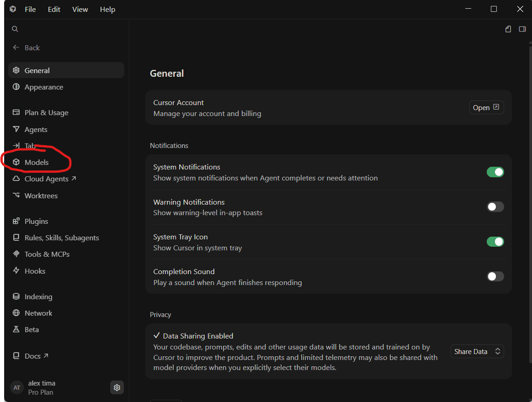Viewport: 532px width, 402px height.
Task: Go to Tools & MCPs section
Action: point(66,254)
